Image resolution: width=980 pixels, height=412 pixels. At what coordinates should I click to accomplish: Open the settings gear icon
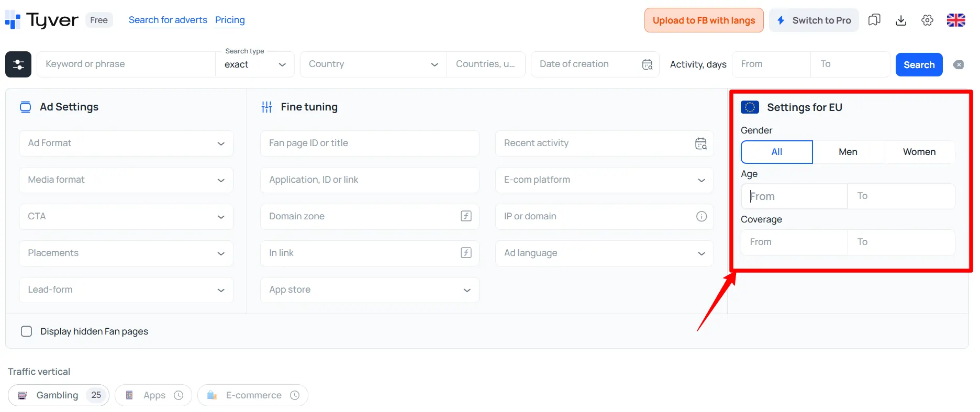click(927, 20)
